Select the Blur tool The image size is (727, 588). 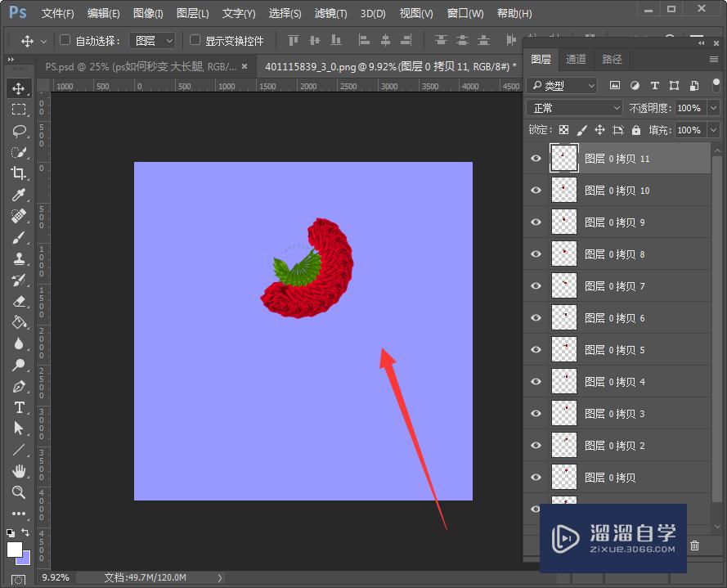tap(19, 343)
